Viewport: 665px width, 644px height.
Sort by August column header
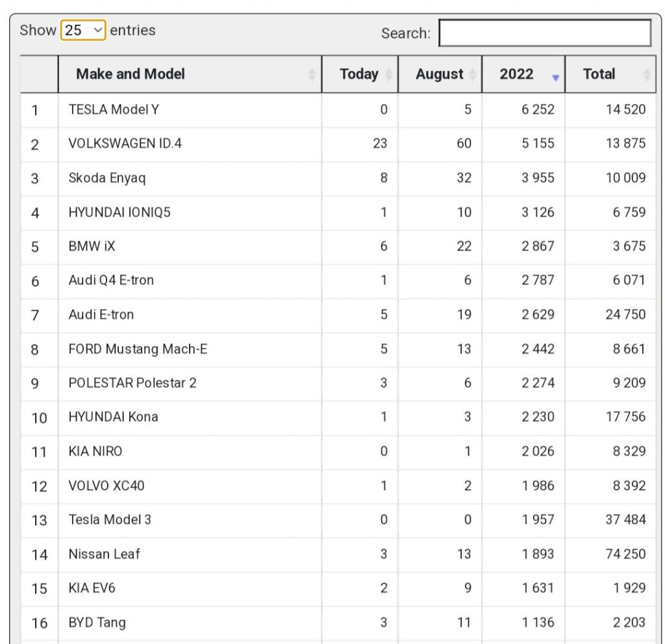pos(439,74)
